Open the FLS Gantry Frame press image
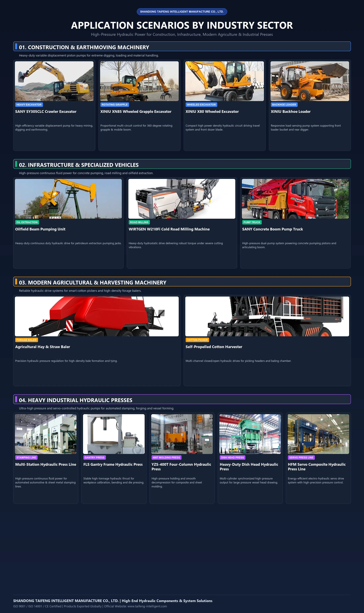 pyautogui.click(x=114, y=434)
